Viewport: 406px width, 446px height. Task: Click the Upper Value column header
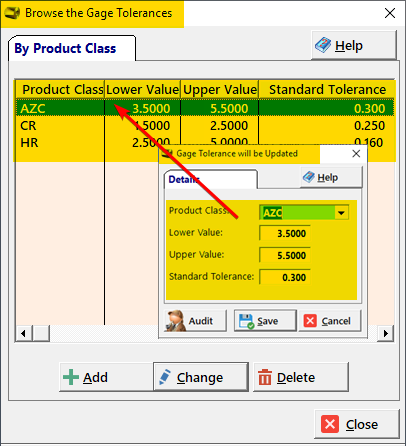click(220, 89)
